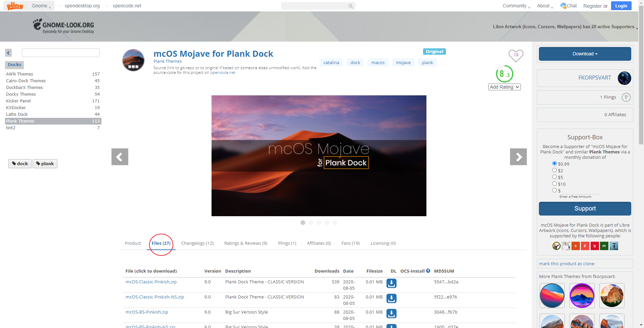Click the mark this product as clone link
The height and width of the screenshot is (328, 644).
click(x=567, y=264)
